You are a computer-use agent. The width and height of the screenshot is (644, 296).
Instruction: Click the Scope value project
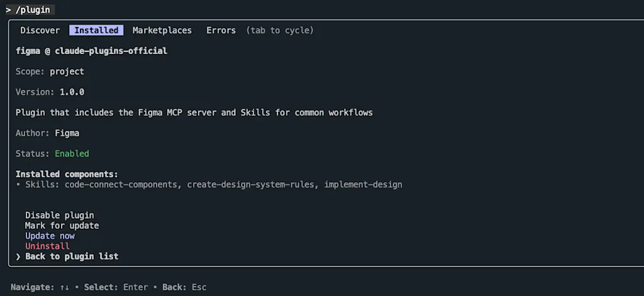tap(67, 72)
